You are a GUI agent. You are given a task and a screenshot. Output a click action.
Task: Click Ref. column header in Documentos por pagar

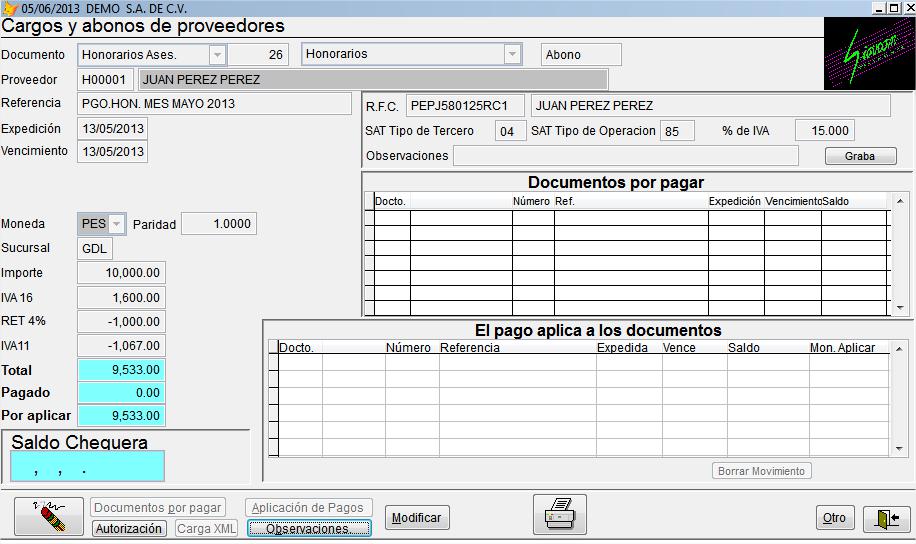pos(565,201)
